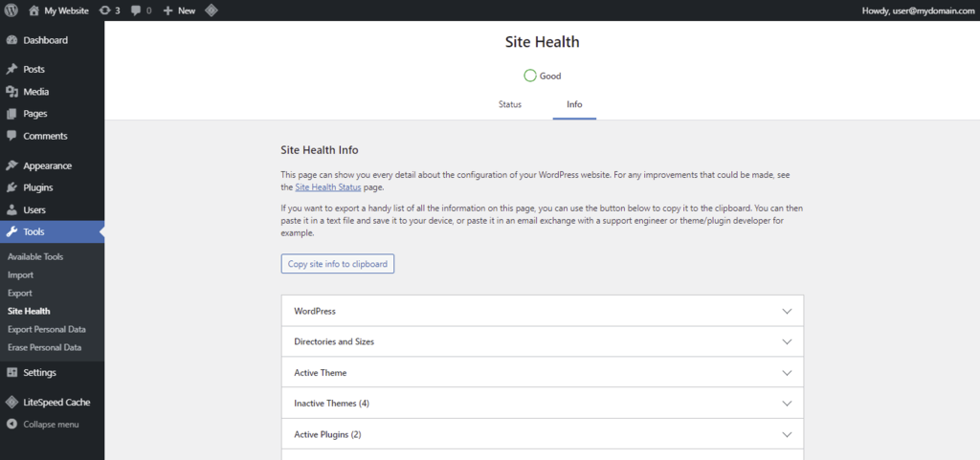This screenshot has height=460, width=980.
Task: Click the WordPress logo icon in admin bar
Action: coord(11,11)
